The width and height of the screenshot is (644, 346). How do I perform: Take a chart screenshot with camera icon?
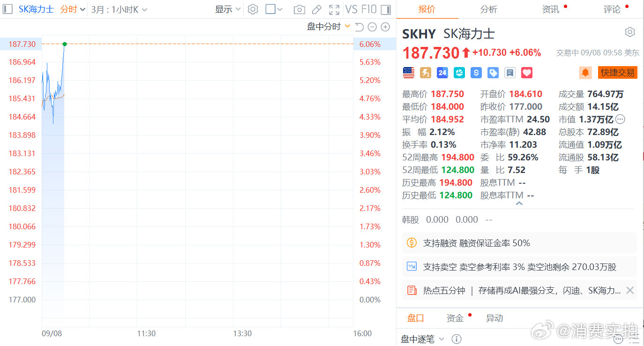coord(299,9)
